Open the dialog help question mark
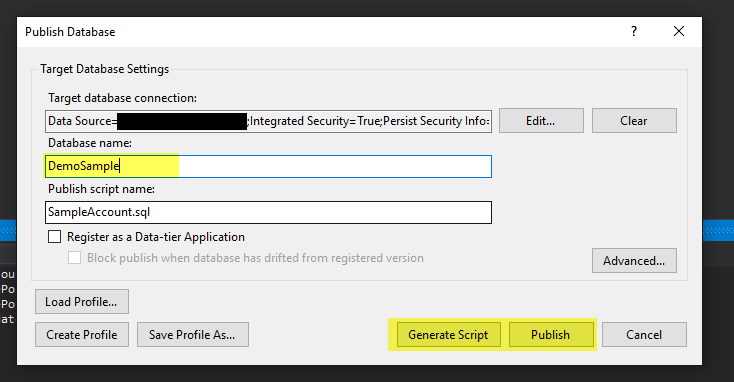 coord(634,31)
